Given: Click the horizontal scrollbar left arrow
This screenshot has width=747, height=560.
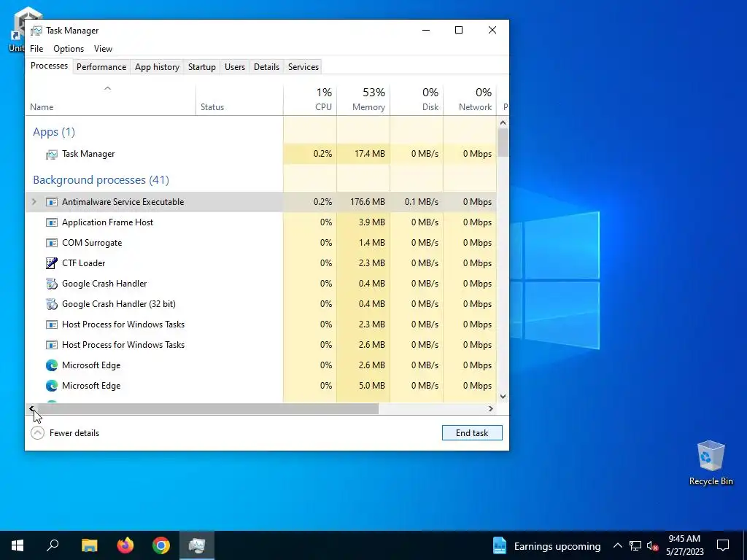Looking at the screenshot, I should (31, 408).
